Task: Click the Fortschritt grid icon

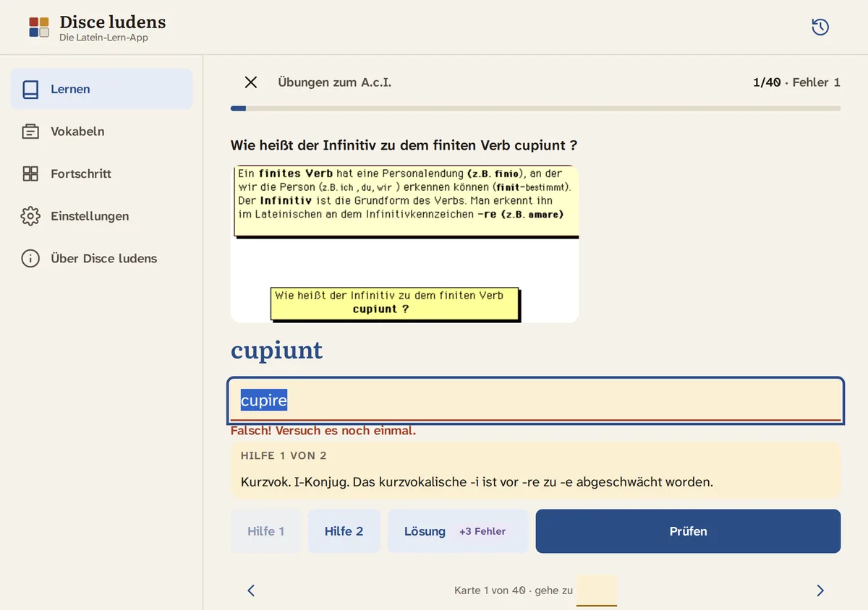Action: click(x=30, y=173)
